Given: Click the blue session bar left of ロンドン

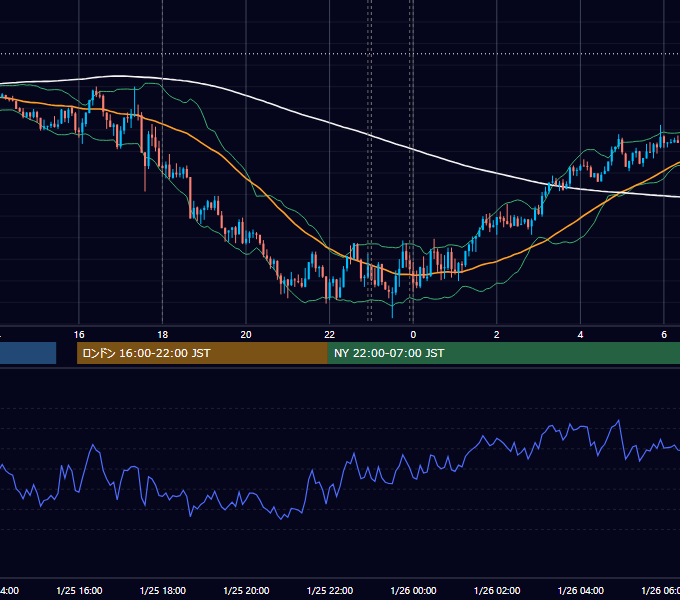Looking at the screenshot, I should coord(28,353).
